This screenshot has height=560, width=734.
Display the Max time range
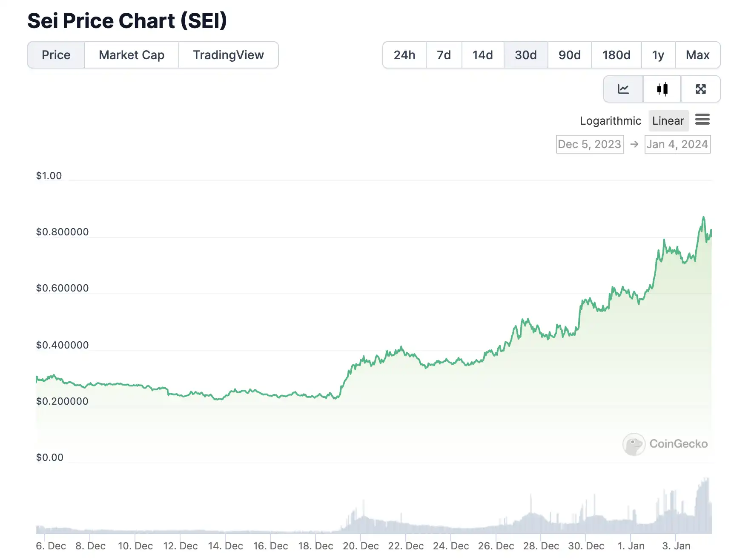pyautogui.click(x=697, y=55)
